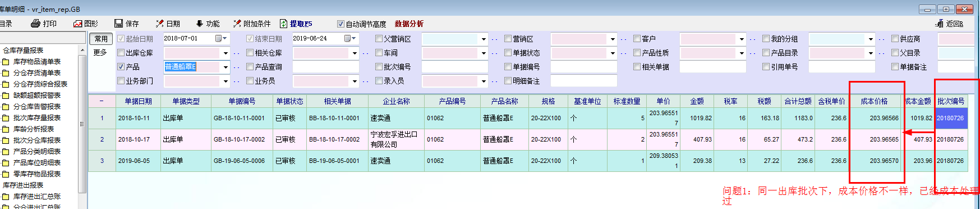Expand the 产品 combo box dropdown
This screenshot has height=209, width=980.
coord(226,67)
